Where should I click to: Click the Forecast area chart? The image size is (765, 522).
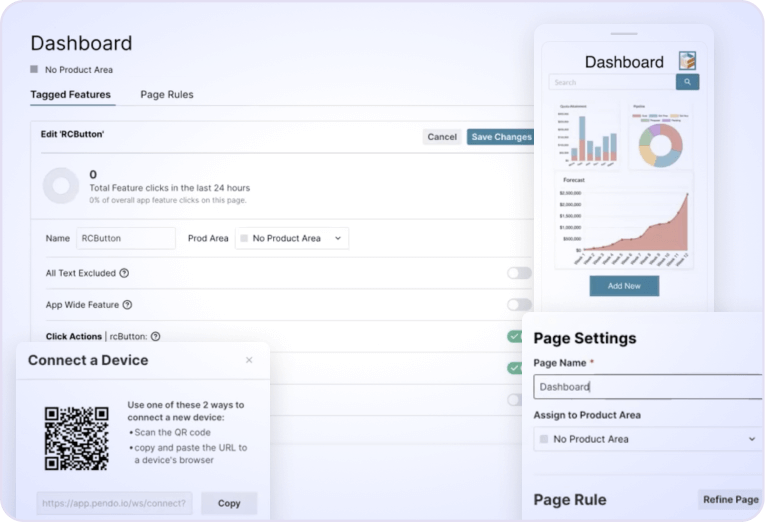[x=624, y=222]
